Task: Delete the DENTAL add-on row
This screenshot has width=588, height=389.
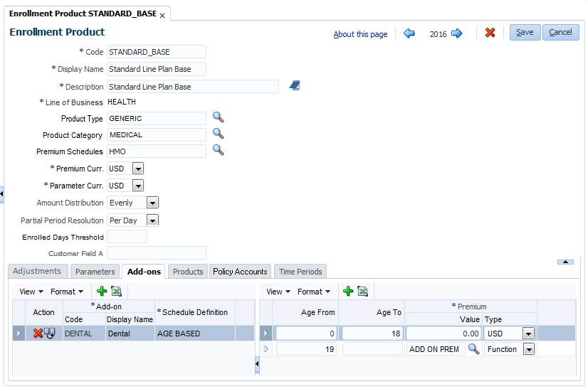Action: click(x=38, y=333)
